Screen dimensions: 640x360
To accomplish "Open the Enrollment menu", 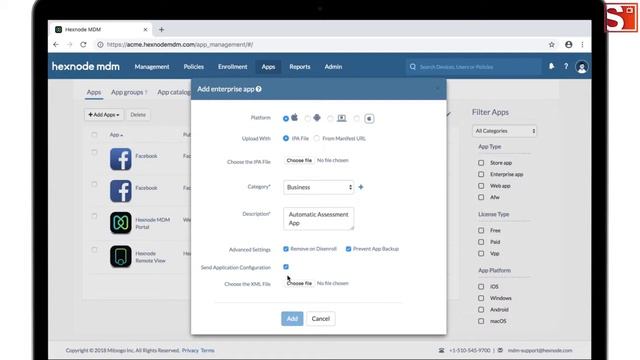I will 232,67.
